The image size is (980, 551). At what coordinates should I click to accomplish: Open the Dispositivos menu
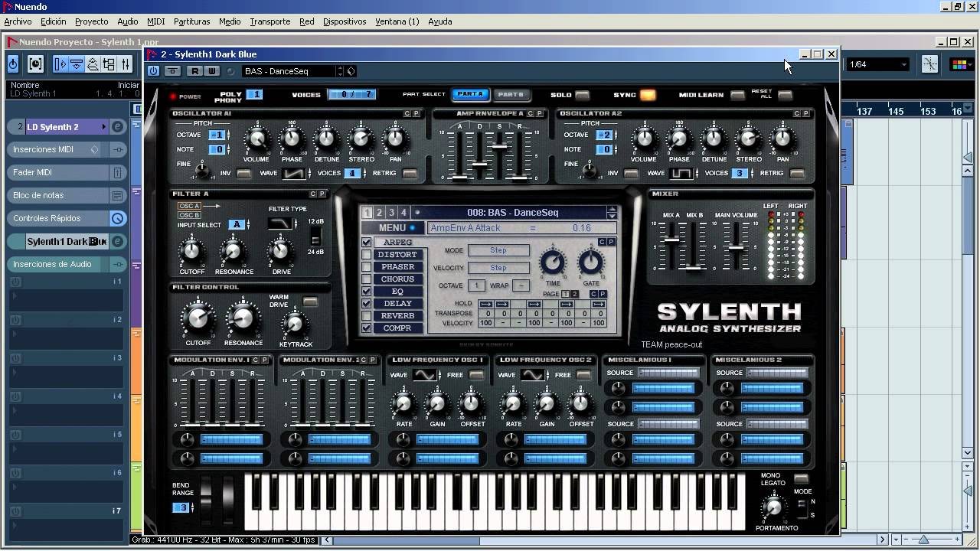pos(345,21)
